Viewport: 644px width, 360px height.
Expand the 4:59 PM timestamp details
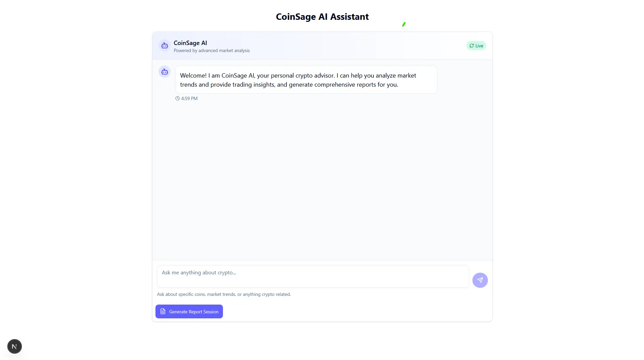click(x=189, y=98)
